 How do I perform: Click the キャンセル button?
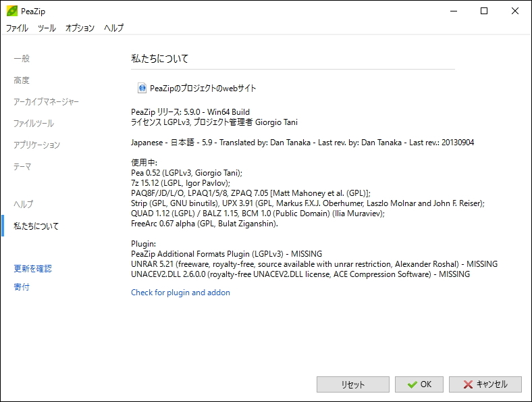[485, 384]
